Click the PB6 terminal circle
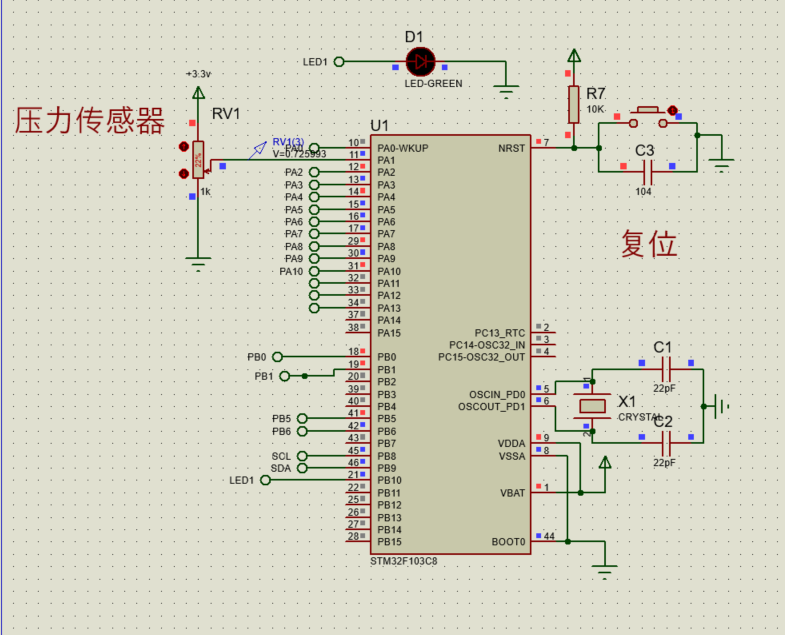Screen dimensions: 785x635 click(302, 431)
